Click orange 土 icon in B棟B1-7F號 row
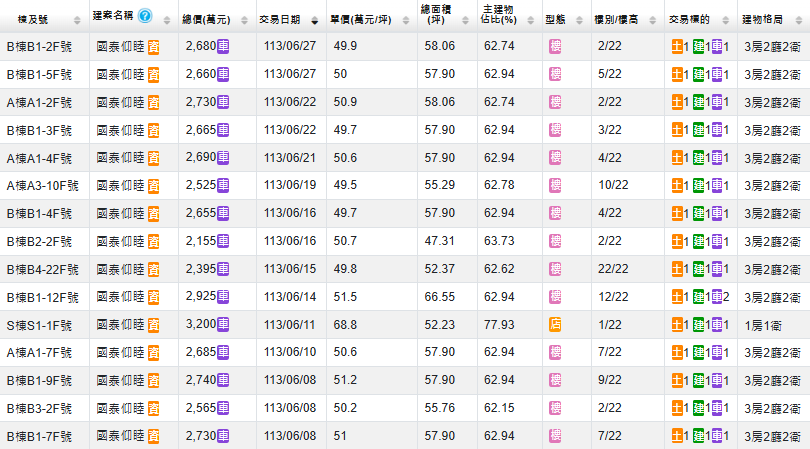 [x=677, y=436]
